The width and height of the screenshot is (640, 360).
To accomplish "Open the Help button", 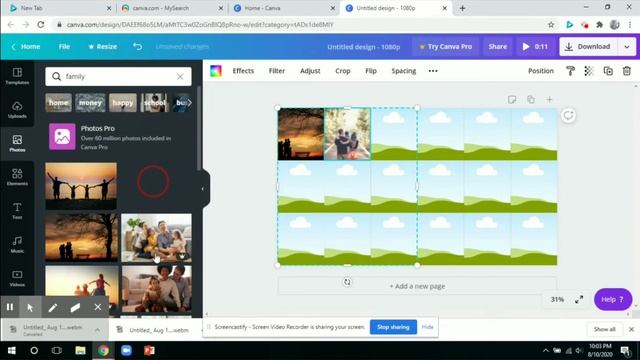I will pos(613,299).
